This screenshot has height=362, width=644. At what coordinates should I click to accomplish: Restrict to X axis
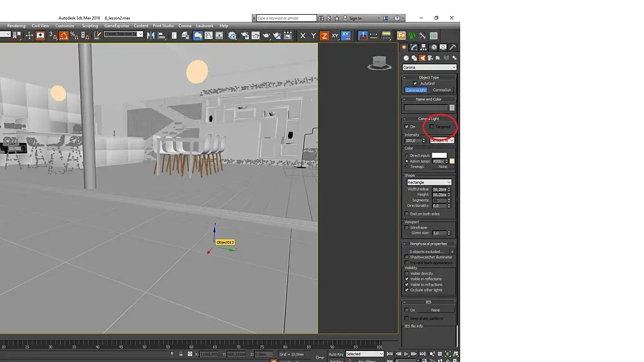pos(303,35)
